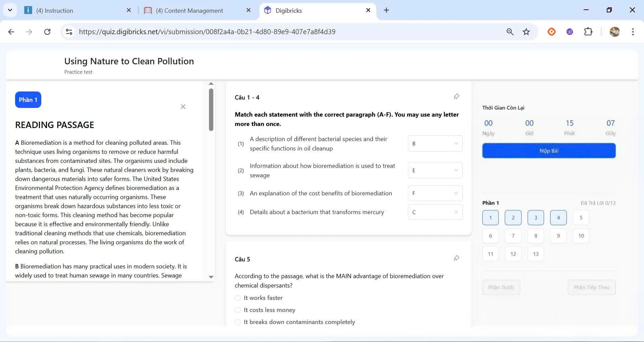Select 'It breaks down contaminants completely'
The height and width of the screenshot is (342, 644).
click(x=238, y=322)
